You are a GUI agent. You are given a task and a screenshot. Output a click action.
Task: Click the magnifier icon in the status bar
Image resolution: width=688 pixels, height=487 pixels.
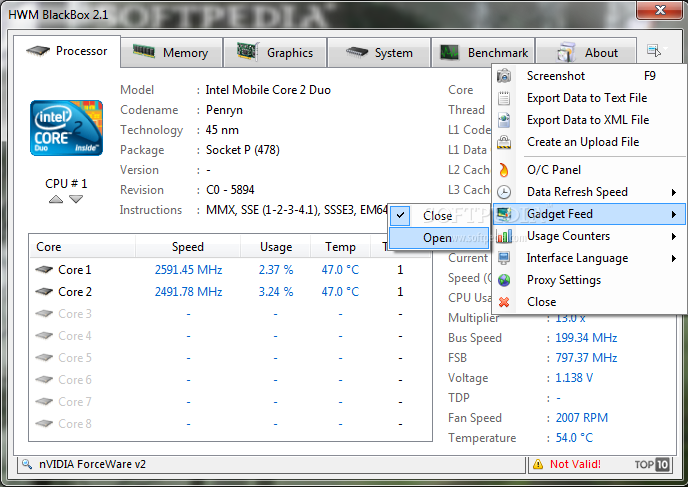tap(27, 464)
